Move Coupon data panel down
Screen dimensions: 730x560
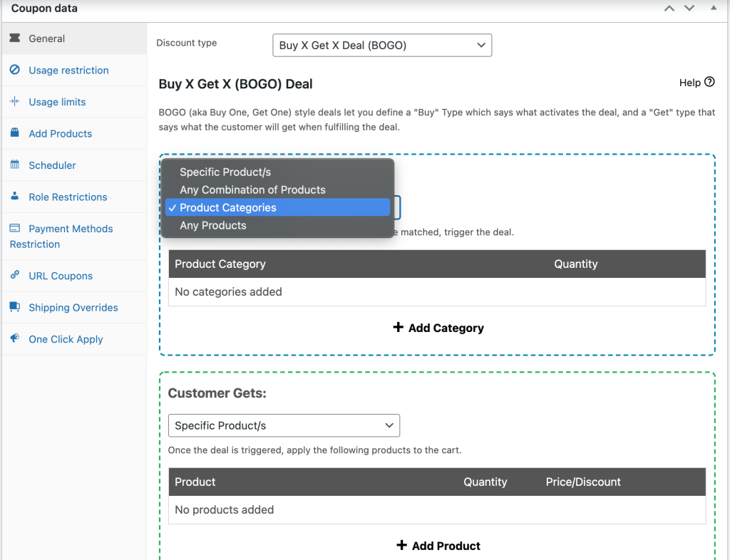pyautogui.click(x=689, y=9)
